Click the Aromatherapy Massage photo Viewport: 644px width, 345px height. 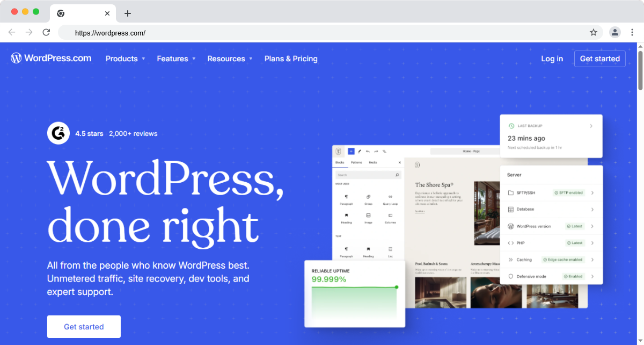(496, 292)
